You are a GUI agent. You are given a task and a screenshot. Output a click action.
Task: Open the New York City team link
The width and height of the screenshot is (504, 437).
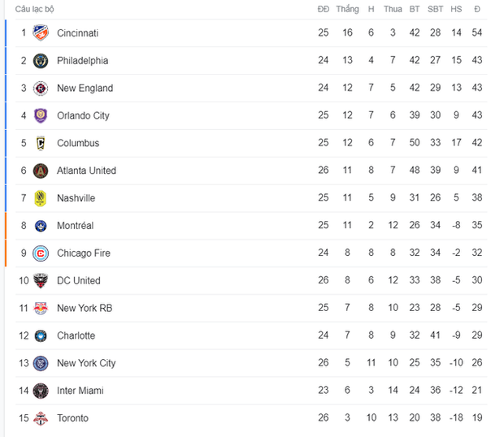coord(86,363)
